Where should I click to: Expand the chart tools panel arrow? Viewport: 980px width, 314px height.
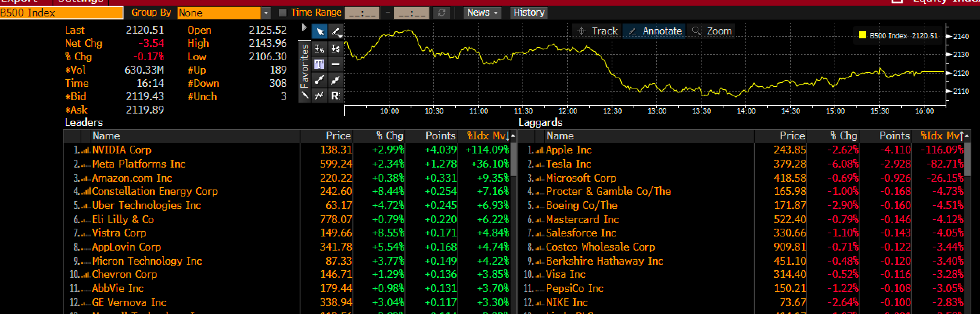(304, 28)
